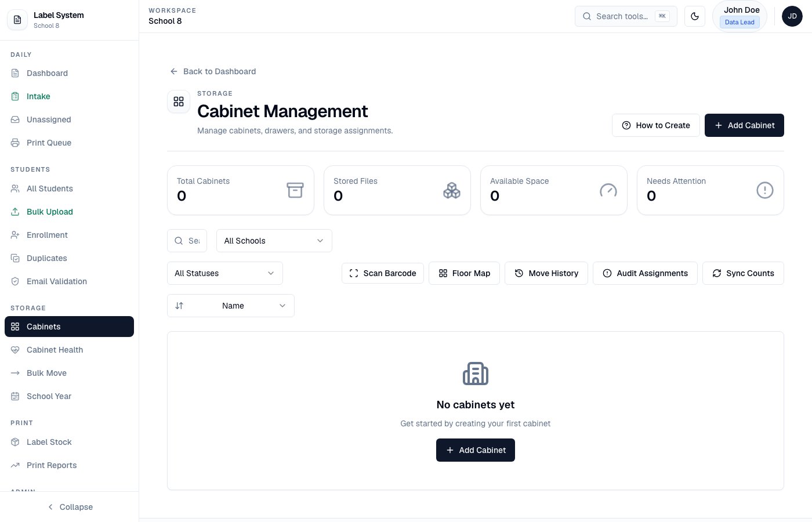This screenshot has height=522, width=812.
Task: View Move History
Action: (546, 273)
